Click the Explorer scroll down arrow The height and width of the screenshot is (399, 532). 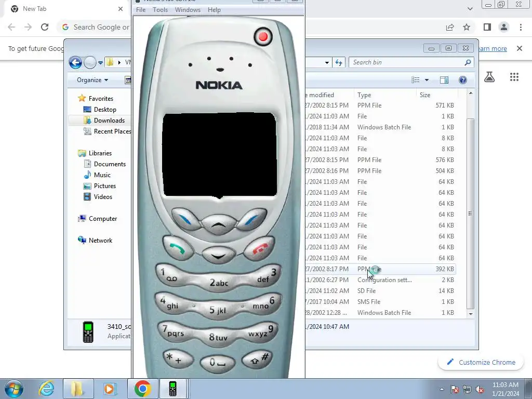click(471, 314)
